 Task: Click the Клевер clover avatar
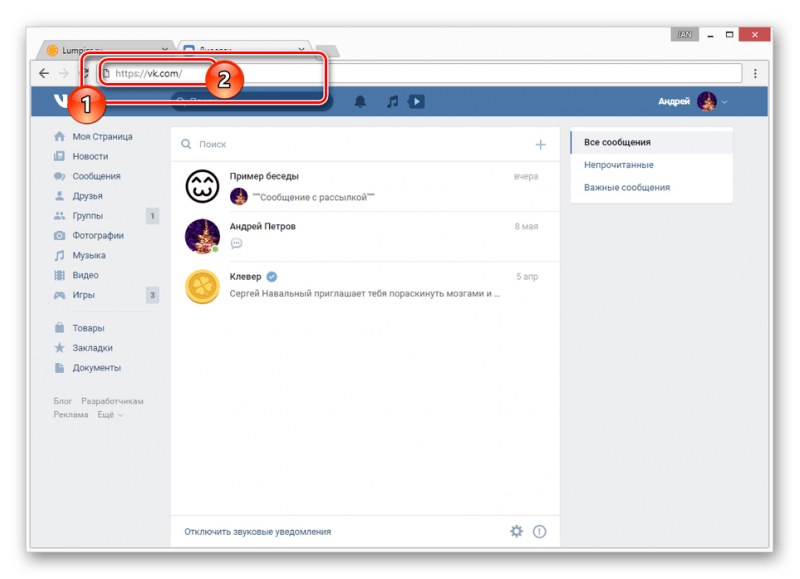click(203, 287)
